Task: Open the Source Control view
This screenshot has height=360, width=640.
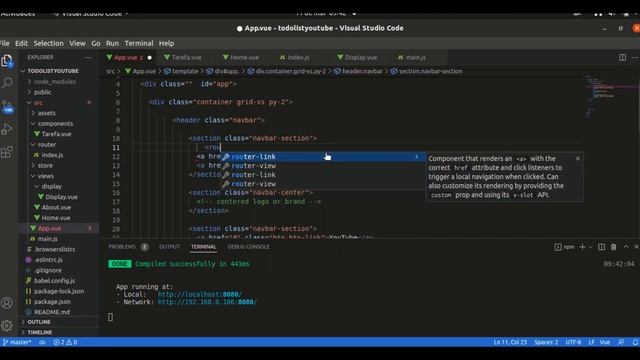Action: point(7,107)
